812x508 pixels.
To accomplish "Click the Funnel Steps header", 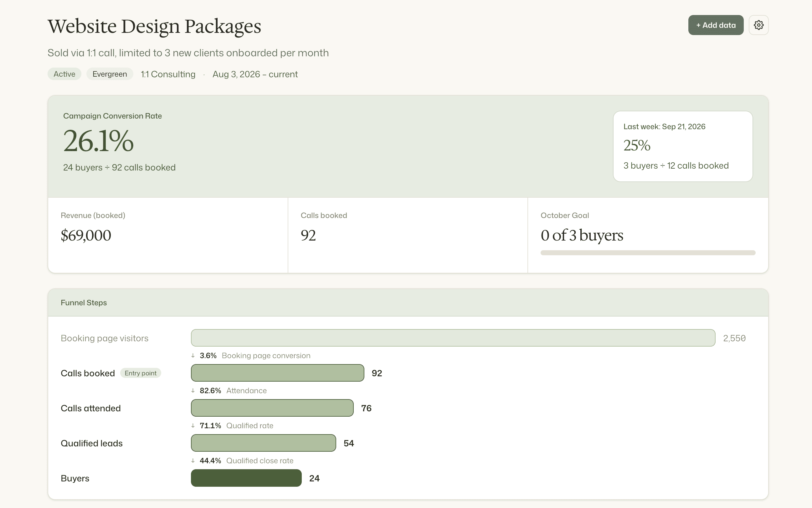I will pos(84,303).
